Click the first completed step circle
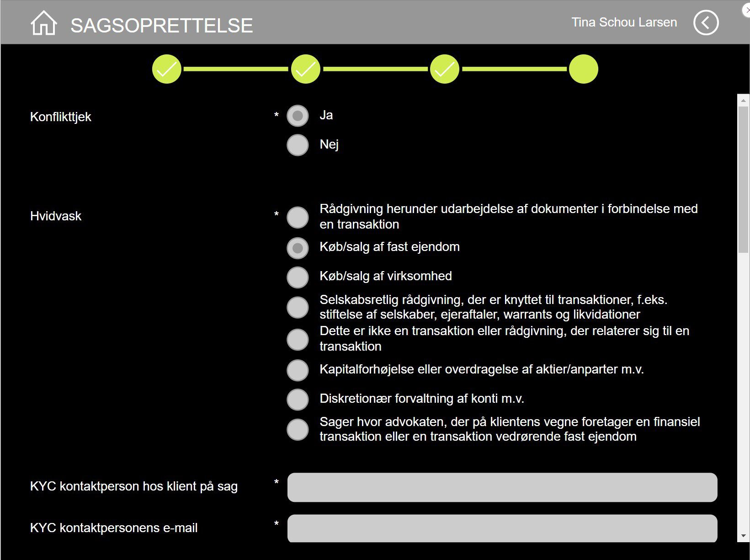The width and height of the screenshot is (750, 560). point(167,69)
